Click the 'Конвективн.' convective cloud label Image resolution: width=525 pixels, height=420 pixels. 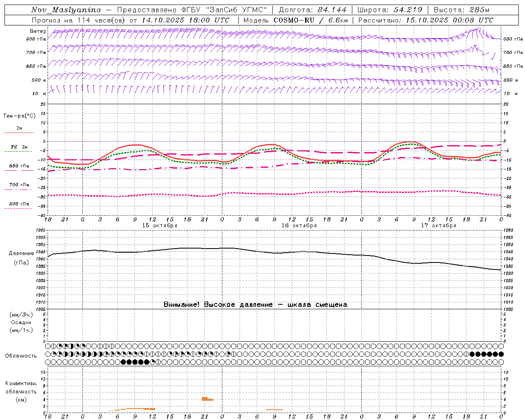21,383
